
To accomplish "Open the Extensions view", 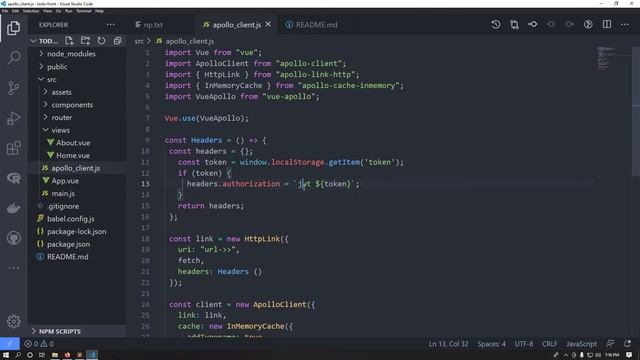I will click(x=13, y=148).
